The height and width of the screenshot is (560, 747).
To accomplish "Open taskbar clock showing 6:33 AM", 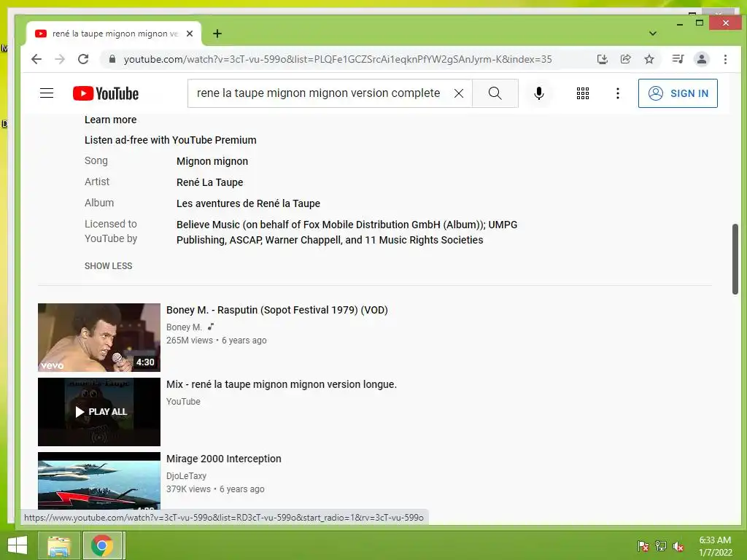I will pos(715,546).
